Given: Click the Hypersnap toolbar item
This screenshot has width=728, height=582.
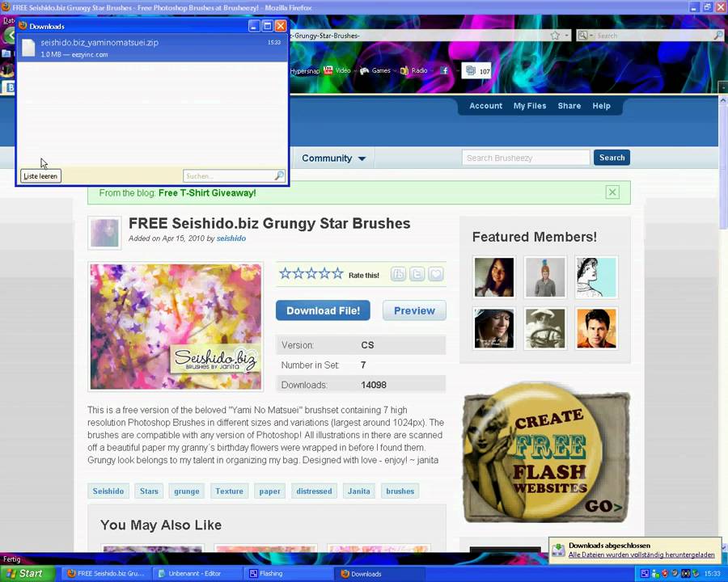Looking at the screenshot, I should pyautogui.click(x=305, y=71).
